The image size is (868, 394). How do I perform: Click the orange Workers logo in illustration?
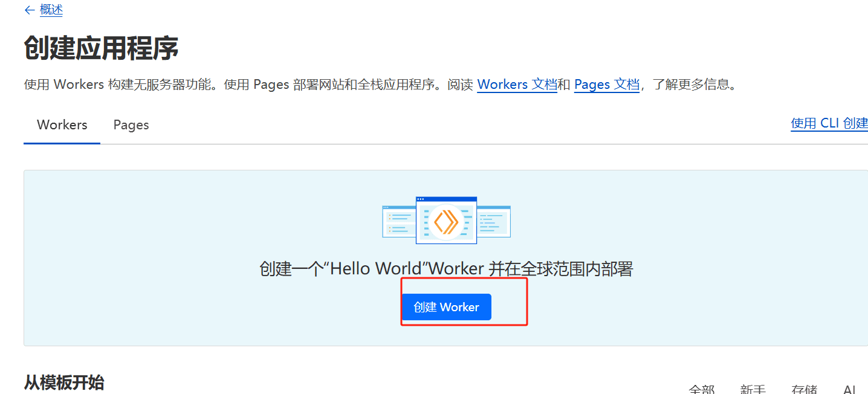click(446, 222)
